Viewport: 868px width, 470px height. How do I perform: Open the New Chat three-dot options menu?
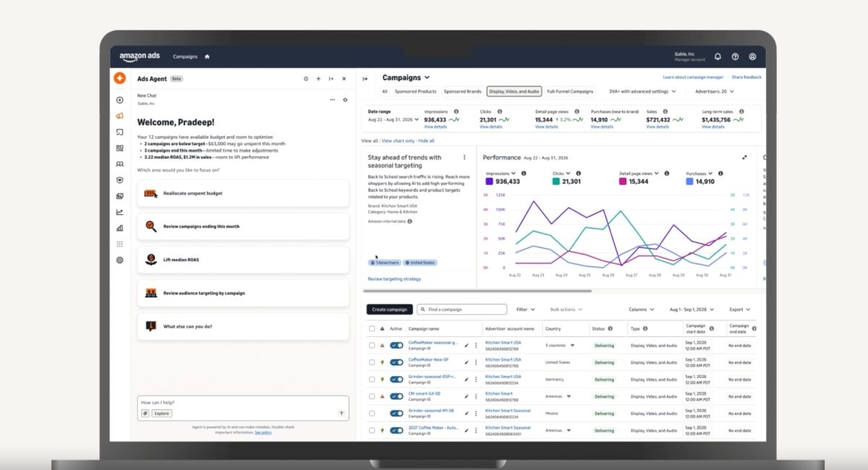click(333, 100)
